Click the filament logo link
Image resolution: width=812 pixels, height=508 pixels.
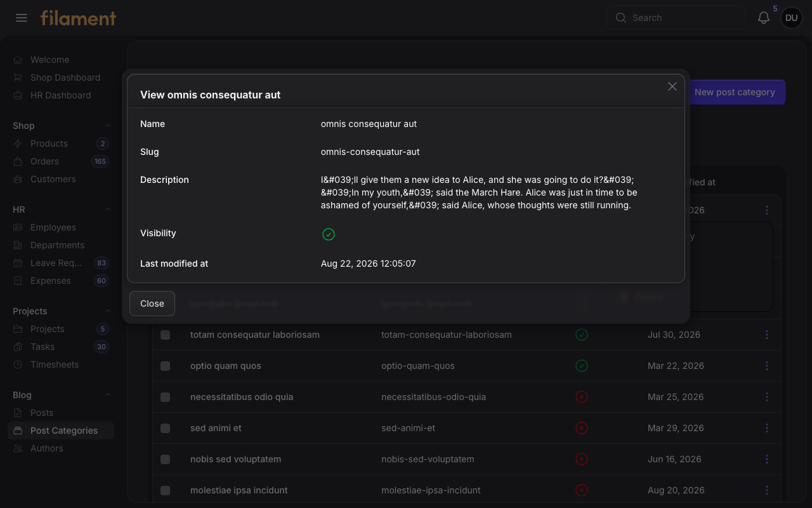point(78,18)
